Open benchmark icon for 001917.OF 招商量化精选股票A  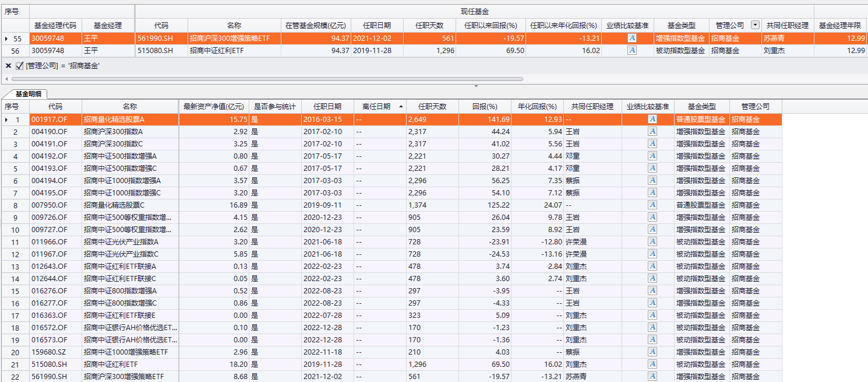tap(652, 119)
